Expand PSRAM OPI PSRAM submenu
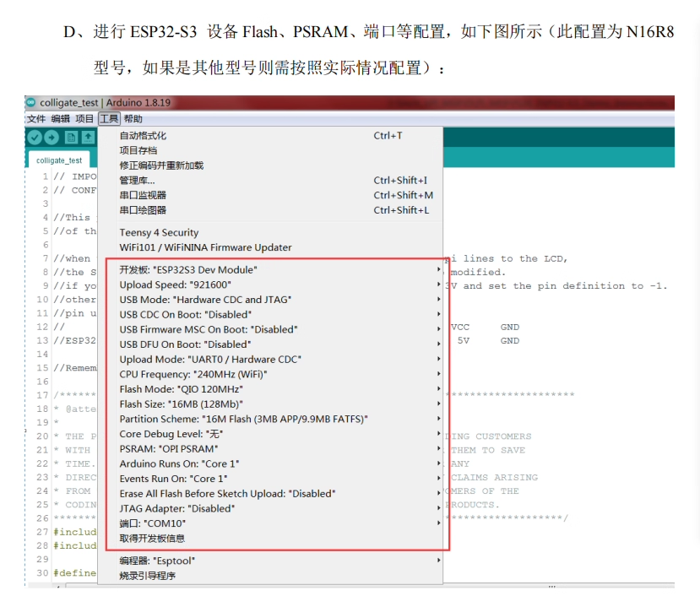Viewport: 700px width, 596px height. (270, 448)
